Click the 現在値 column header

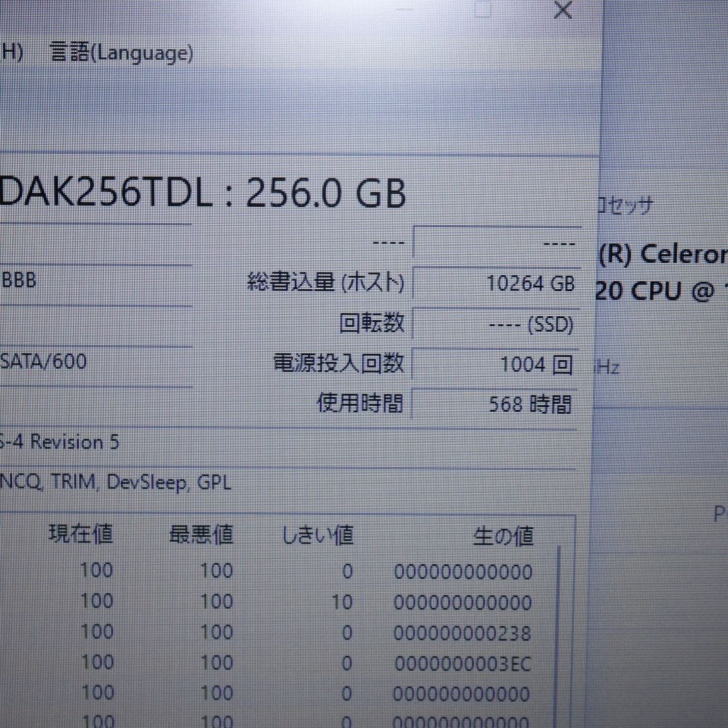coord(80,535)
